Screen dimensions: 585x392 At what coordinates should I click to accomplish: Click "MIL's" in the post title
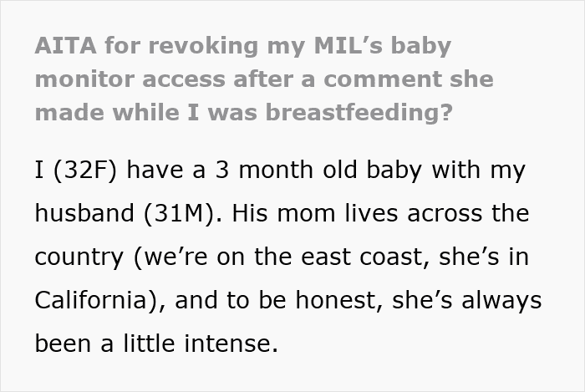pos(348,45)
